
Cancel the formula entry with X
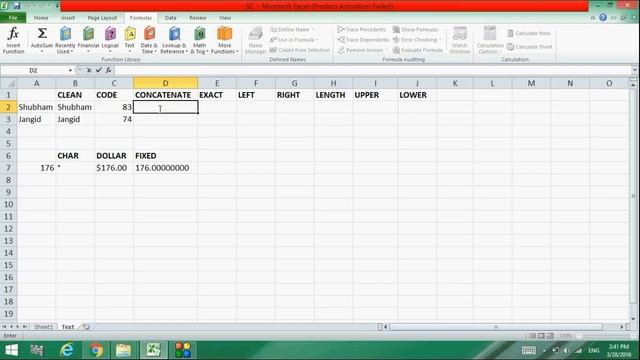pos(89,70)
